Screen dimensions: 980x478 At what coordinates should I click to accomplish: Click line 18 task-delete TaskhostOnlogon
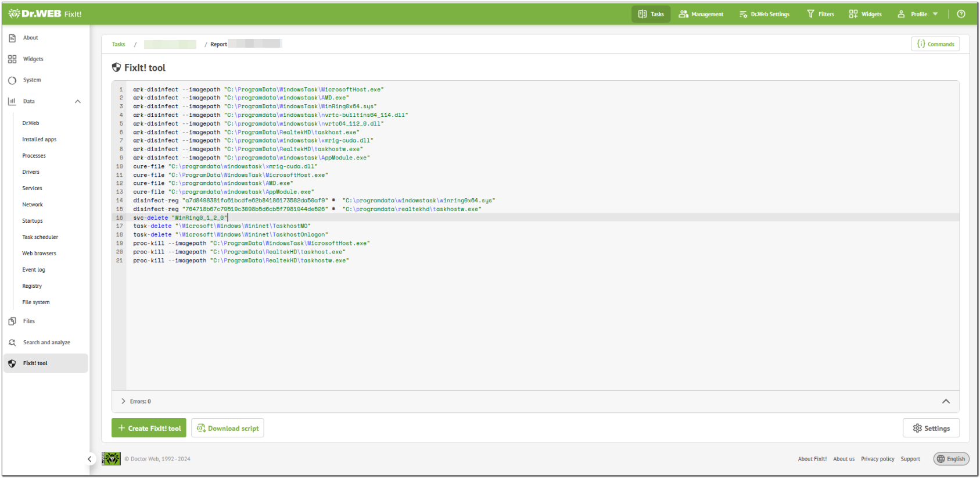(231, 235)
